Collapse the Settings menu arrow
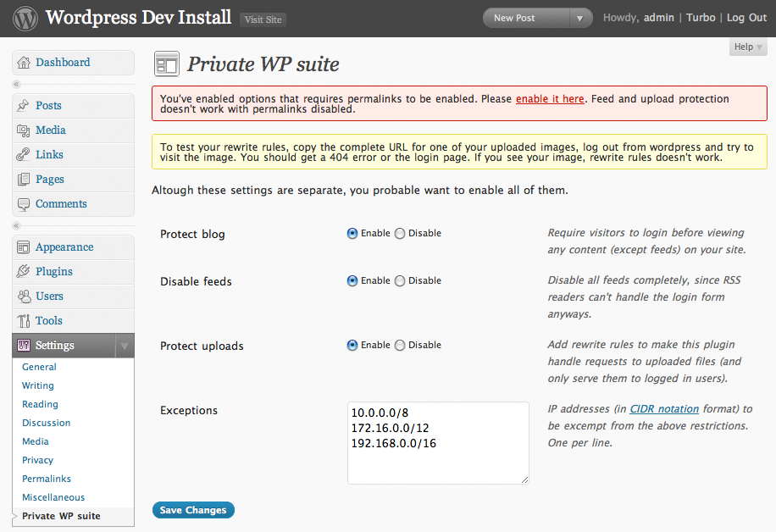Viewport: 776px width, 532px height. [124, 346]
